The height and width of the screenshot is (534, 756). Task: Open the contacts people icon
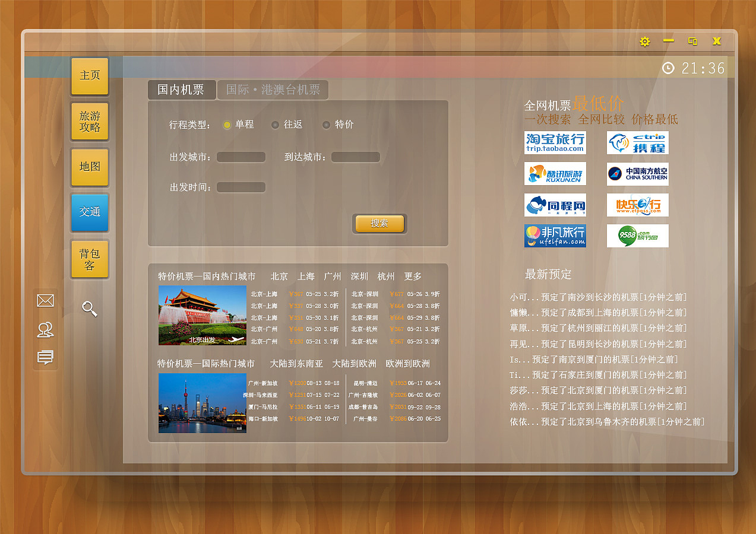[45, 330]
